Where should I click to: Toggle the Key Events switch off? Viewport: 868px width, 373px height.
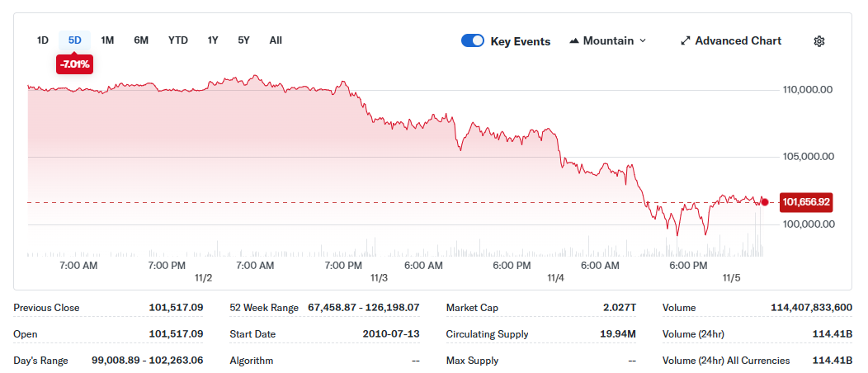(x=473, y=41)
